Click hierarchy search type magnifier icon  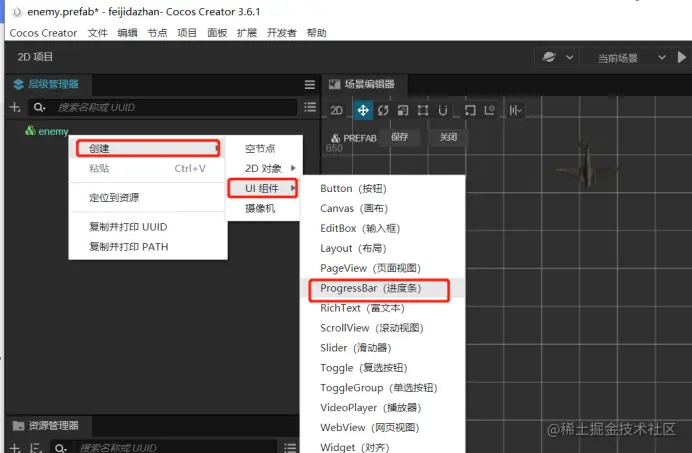(x=39, y=107)
